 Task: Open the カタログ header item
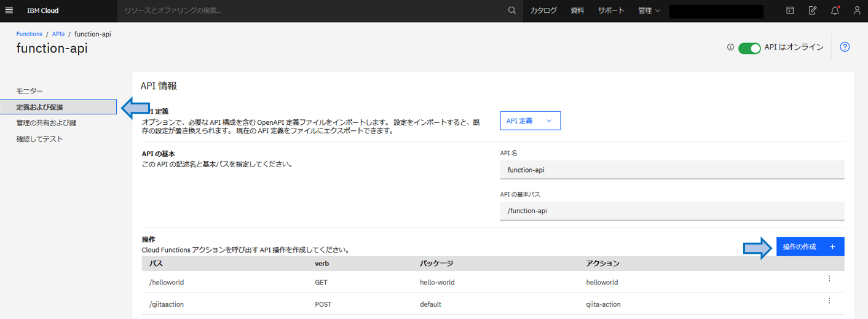(x=543, y=10)
